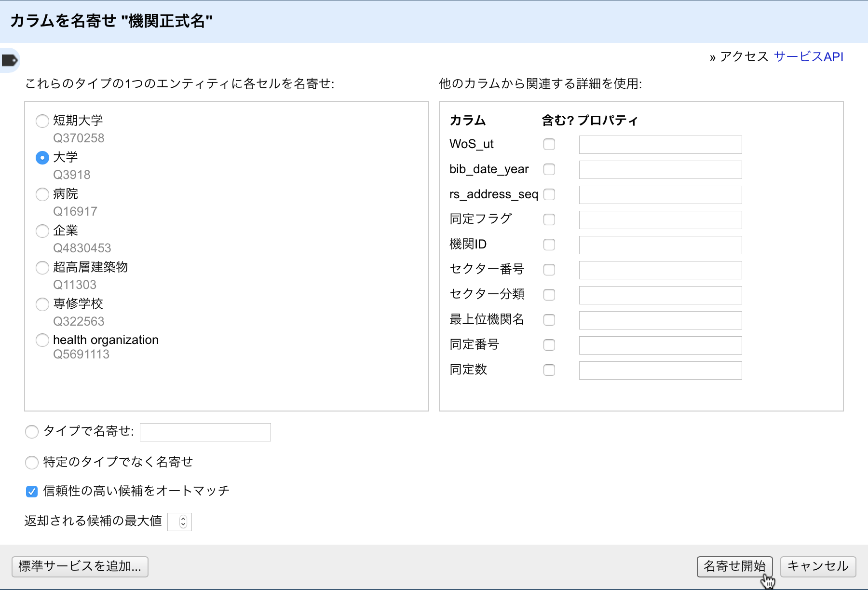Click the Q322563 identifier text
The image size is (868, 590).
tap(79, 321)
